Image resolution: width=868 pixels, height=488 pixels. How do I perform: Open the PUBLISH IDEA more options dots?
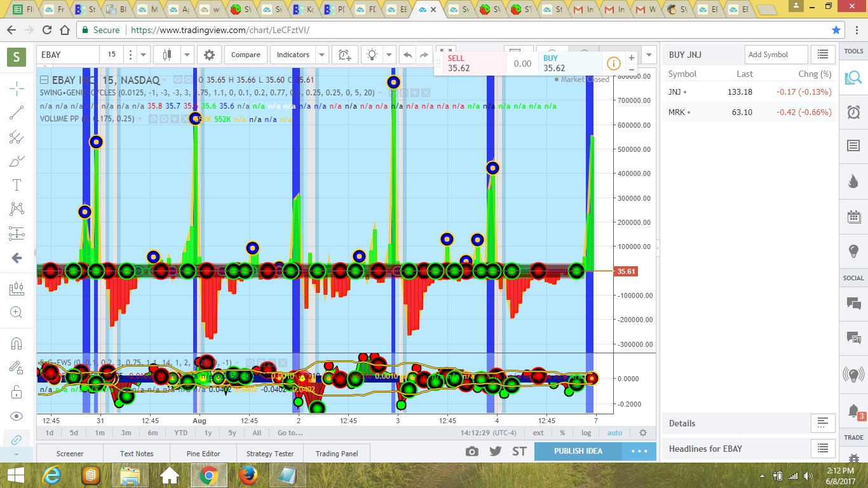[639, 451]
